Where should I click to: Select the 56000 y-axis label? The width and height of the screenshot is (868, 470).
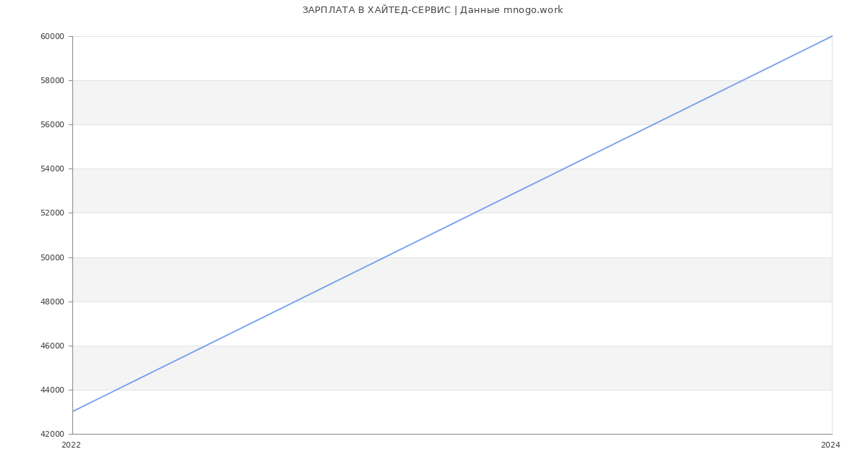coord(53,124)
